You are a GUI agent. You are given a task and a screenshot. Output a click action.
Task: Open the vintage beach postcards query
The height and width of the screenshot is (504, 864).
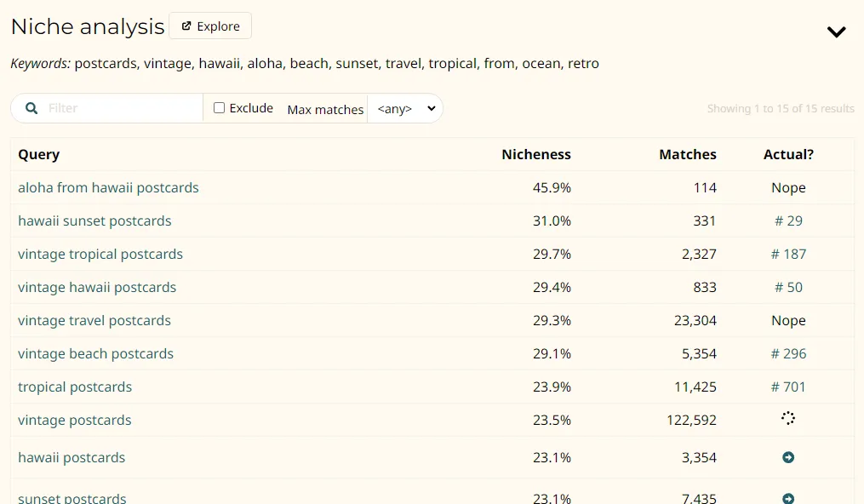[95, 354]
